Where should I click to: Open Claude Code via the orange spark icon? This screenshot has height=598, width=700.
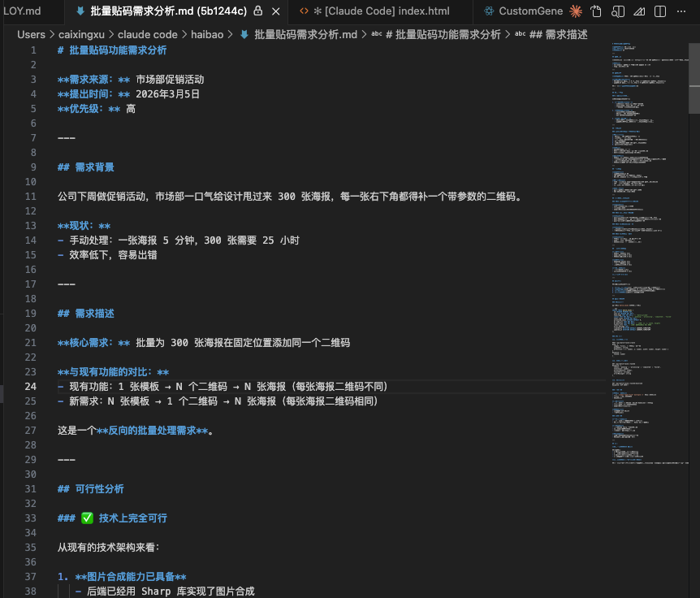576,11
